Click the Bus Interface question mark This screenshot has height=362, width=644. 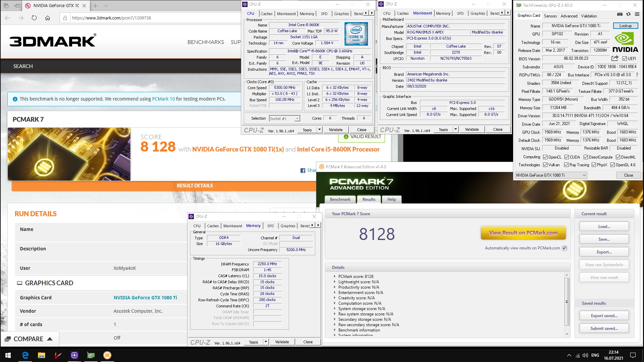click(x=637, y=75)
